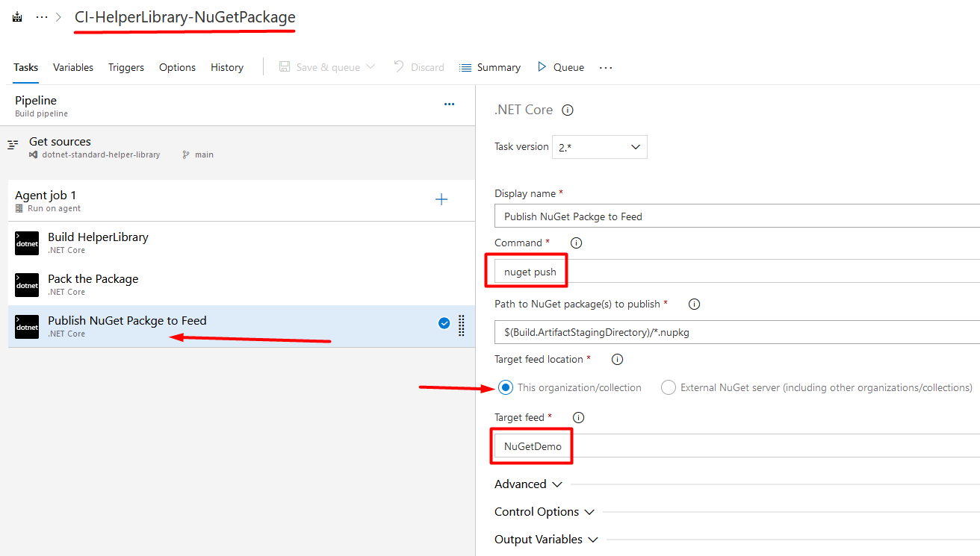Open the Command nuget push combo box
Image resolution: width=980 pixels, height=556 pixels.
(x=737, y=272)
